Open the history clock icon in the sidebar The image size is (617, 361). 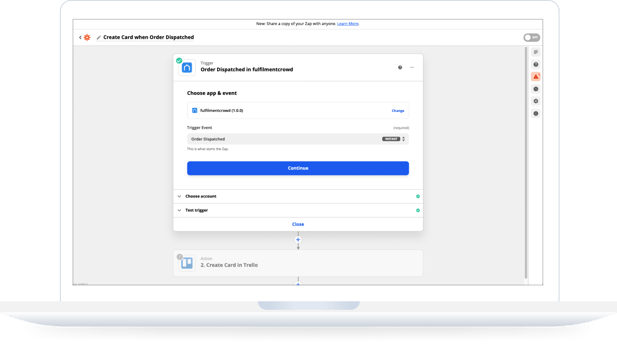pos(536,89)
